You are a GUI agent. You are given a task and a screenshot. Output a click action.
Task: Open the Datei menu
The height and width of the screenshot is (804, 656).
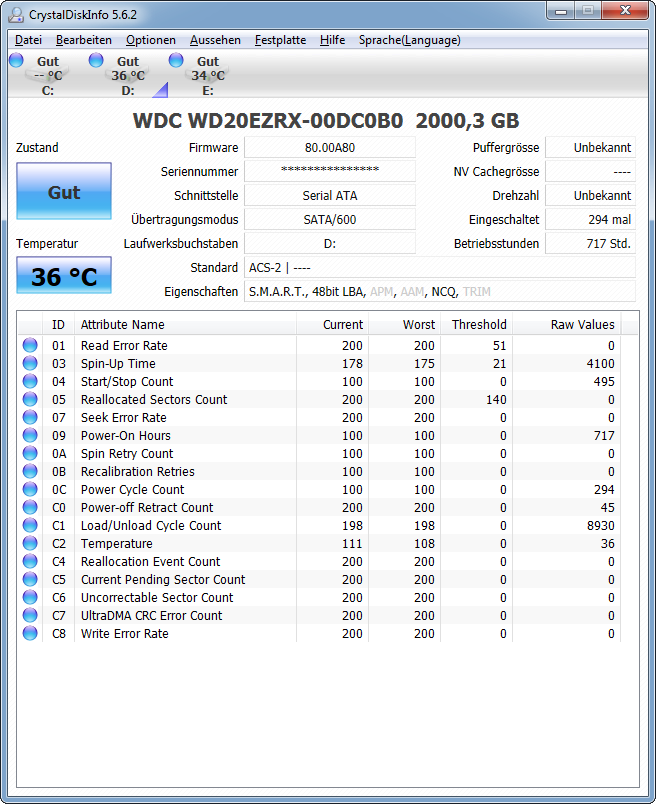(x=28, y=40)
